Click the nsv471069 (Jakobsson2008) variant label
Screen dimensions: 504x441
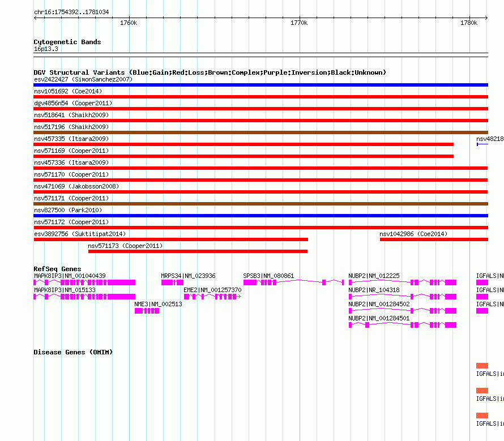pyautogui.click(x=76, y=186)
